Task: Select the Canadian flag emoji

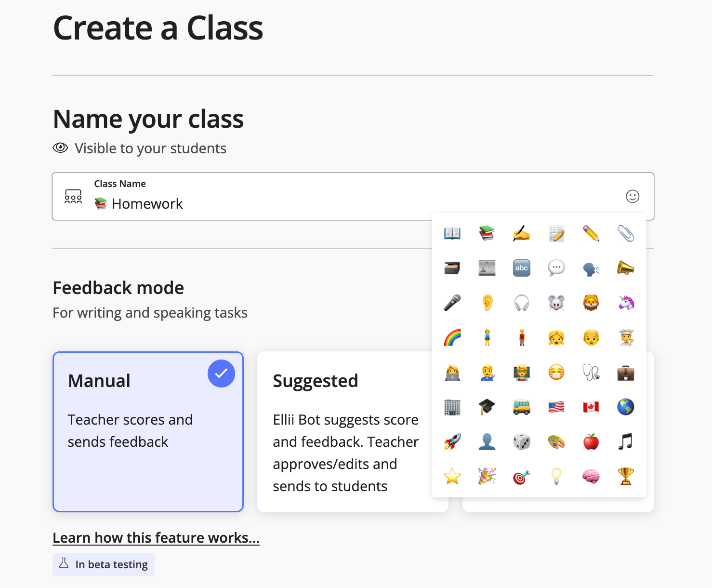Action: coord(591,407)
